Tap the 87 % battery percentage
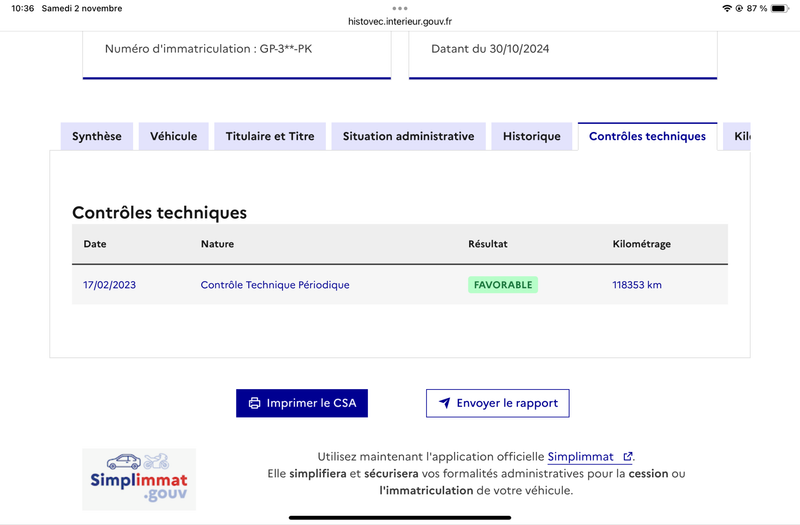Screen dimensions: 800x525 click(757, 8)
